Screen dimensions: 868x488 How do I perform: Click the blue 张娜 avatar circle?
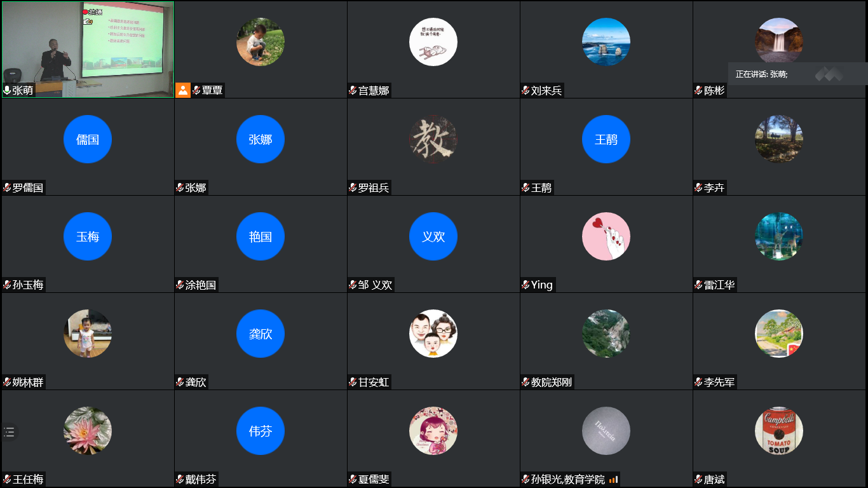[261, 139]
